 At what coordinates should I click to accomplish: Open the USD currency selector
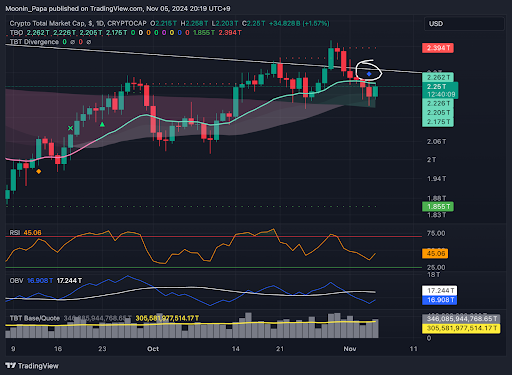point(464,24)
